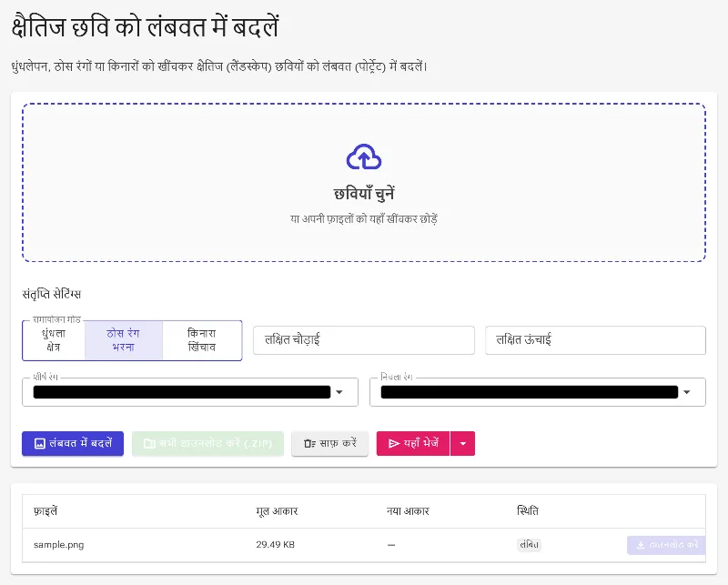This screenshot has height=585, width=728.
Task: Open the send-to dropdown caret
Action: 462,443
